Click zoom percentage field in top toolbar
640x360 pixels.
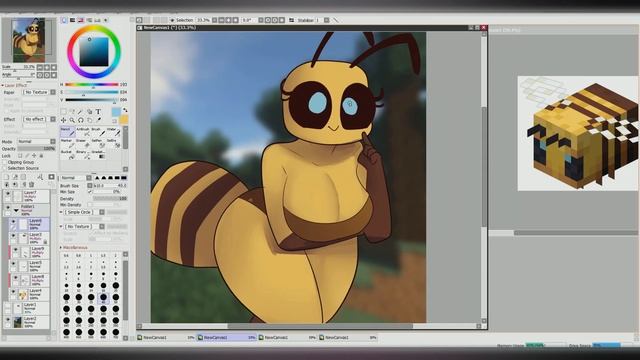pyautogui.click(x=203, y=20)
